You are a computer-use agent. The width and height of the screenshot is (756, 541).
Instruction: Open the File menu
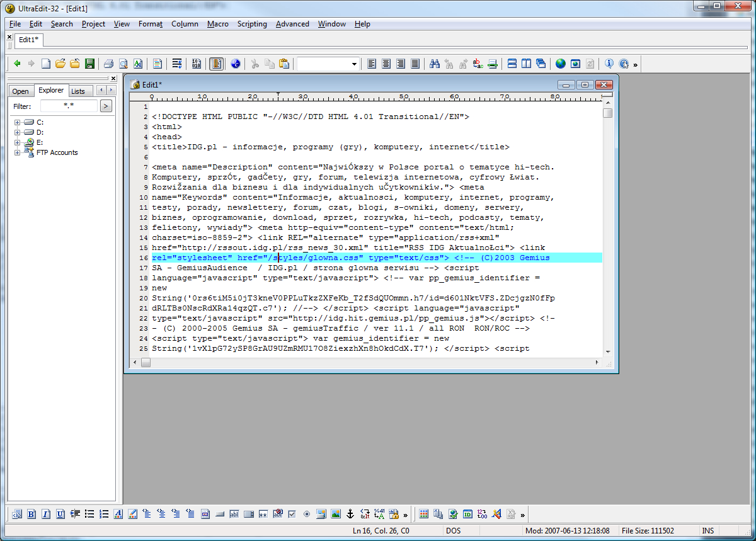tap(15, 24)
